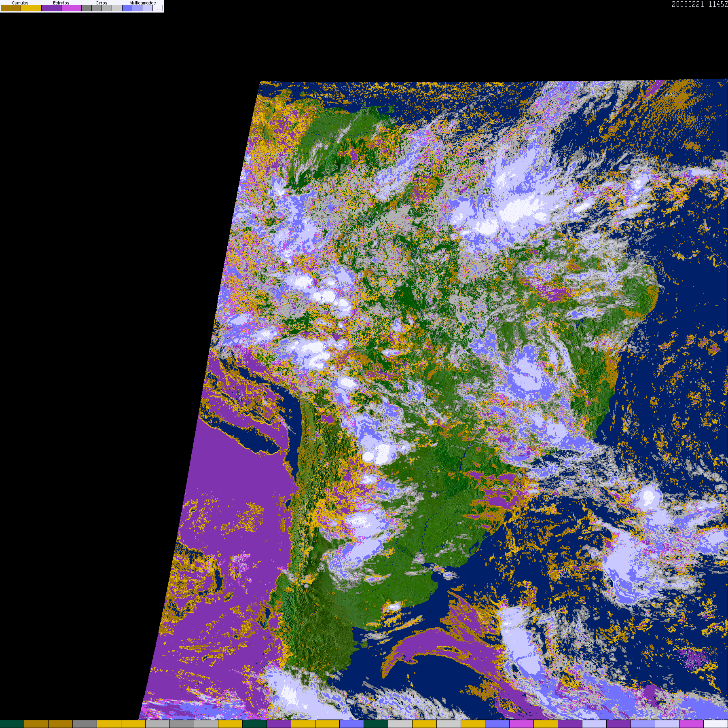This screenshot has width=728, height=728.
Task: Click the Estratos legend label
Action: [61, 3]
